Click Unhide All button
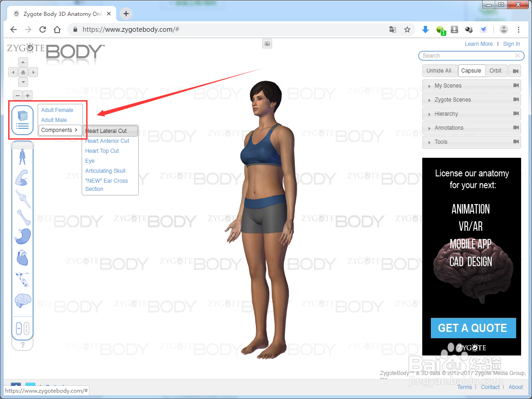The height and width of the screenshot is (399, 532). pyautogui.click(x=439, y=71)
